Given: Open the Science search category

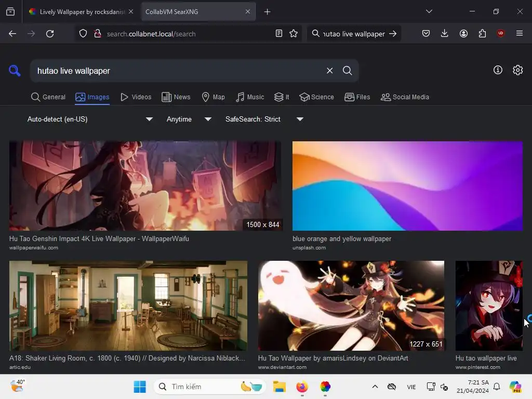Looking at the screenshot, I should 316,97.
